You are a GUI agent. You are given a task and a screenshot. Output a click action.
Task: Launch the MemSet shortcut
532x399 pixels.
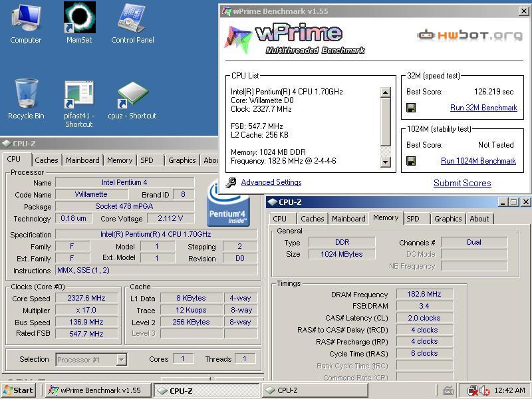tap(79, 24)
